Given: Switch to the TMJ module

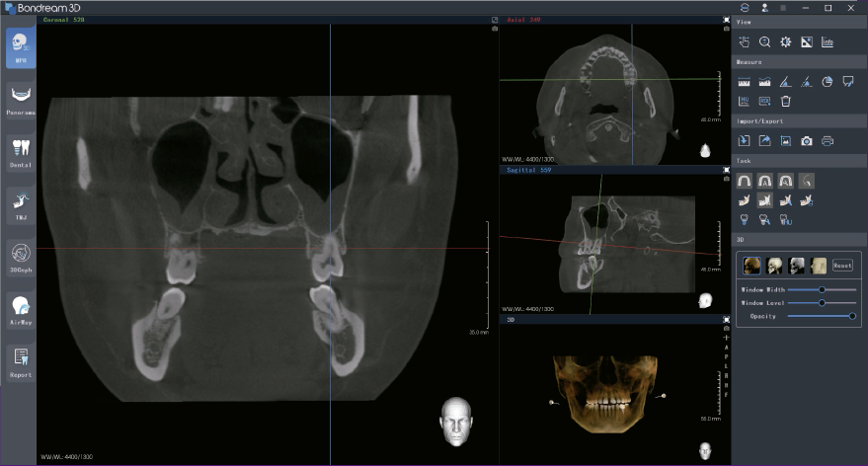Looking at the screenshot, I should (21, 205).
